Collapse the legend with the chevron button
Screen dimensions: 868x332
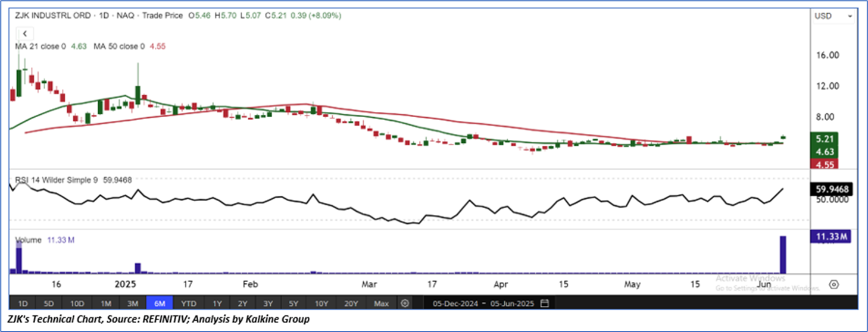click(26, 33)
